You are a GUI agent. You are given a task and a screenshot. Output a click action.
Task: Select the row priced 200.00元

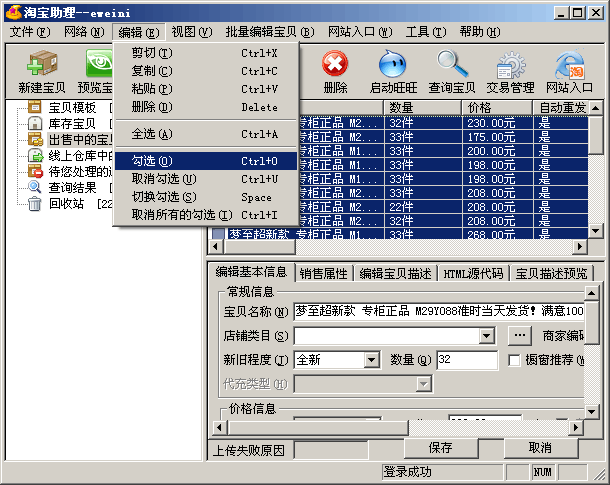point(443,151)
